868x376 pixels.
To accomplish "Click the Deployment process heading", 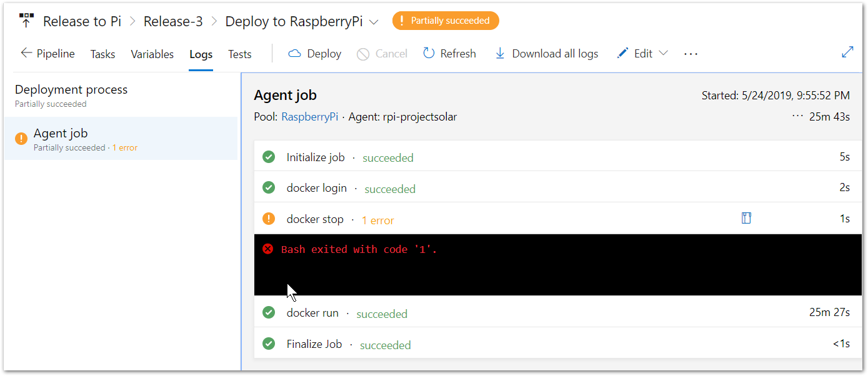I will coord(71,89).
